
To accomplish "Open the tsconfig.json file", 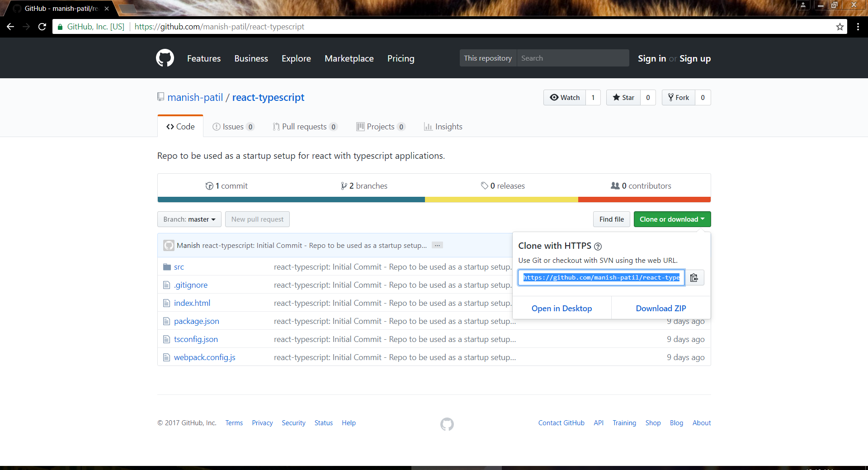I will tap(196, 339).
